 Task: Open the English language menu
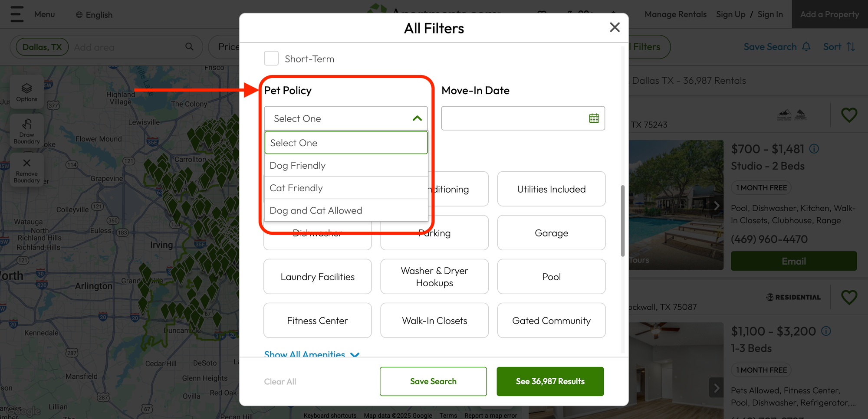tap(94, 14)
